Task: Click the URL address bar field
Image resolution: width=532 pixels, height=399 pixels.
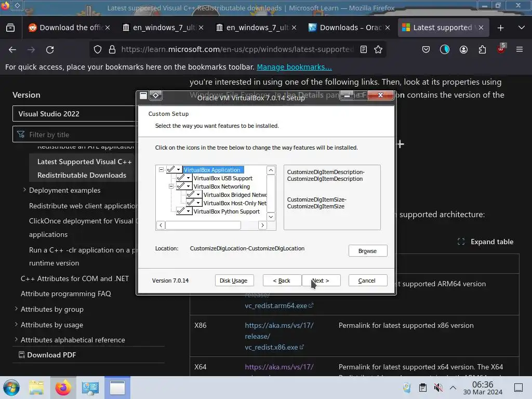Action: [237, 49]
